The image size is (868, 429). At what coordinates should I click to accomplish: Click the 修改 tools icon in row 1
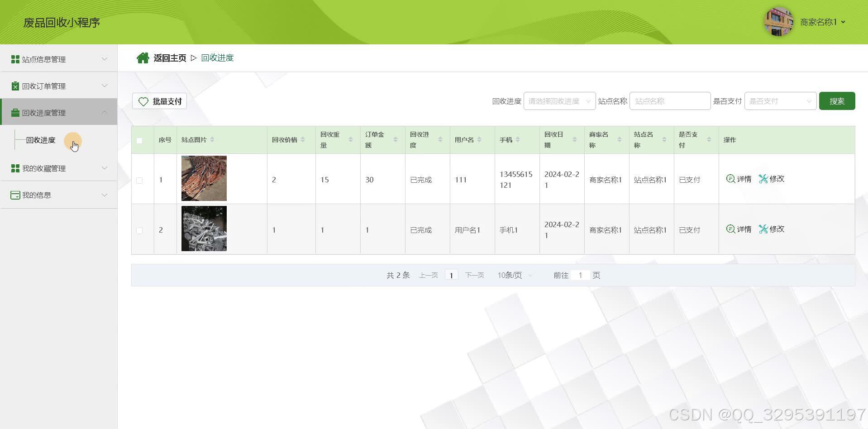[x=763, y=179]
